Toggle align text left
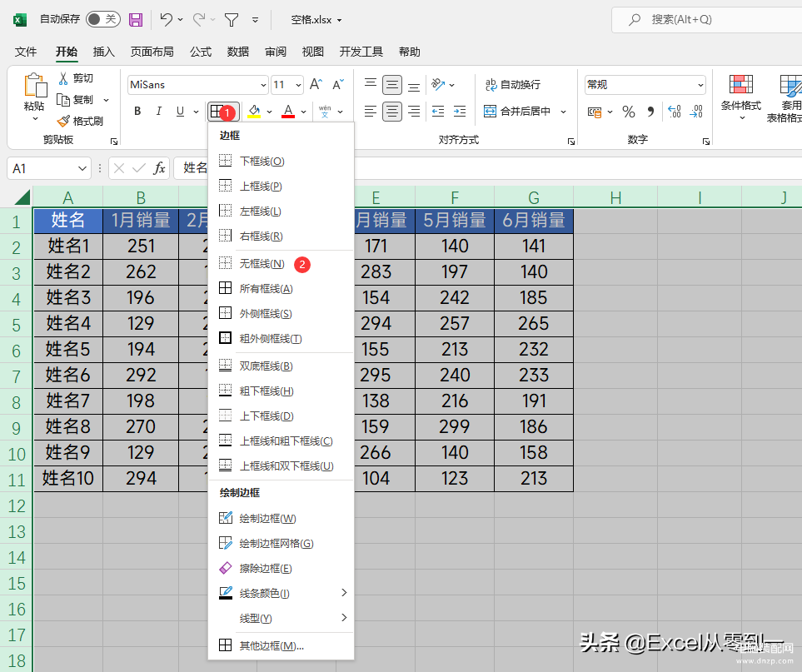 pos(371,111)
